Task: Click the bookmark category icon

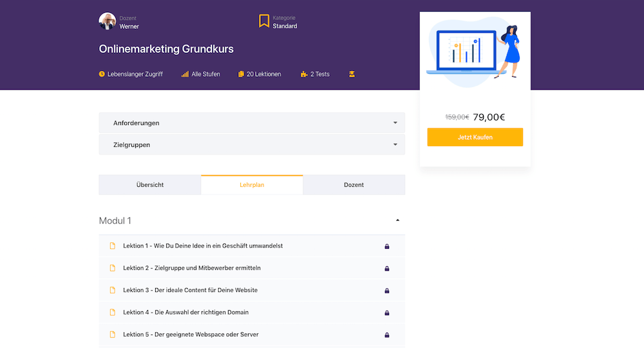Action: pos(263,21)
